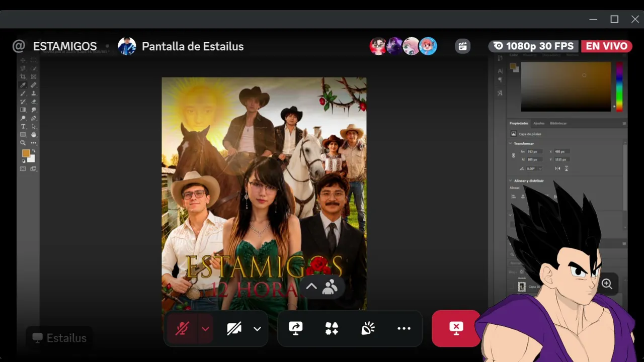
Task: Click the Y position input field
Action: tap(562, 159)
